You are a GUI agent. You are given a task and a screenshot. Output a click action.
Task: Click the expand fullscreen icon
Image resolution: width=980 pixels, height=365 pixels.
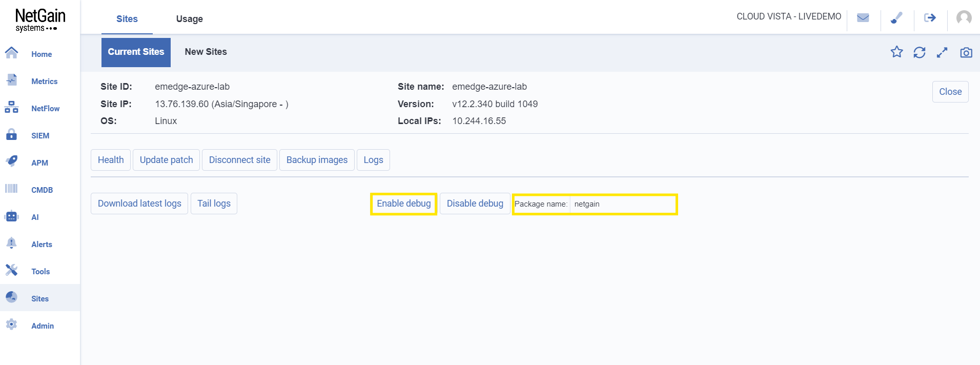point(942,52)
